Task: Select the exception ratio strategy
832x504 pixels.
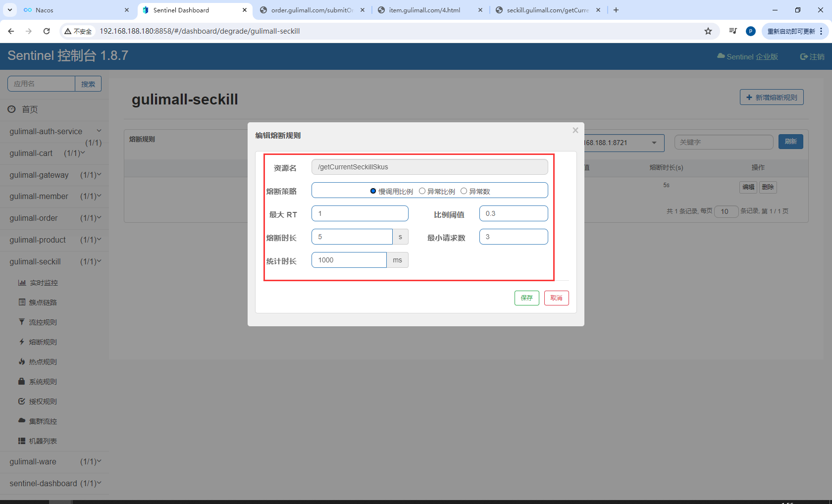Action: click(422, 191)
